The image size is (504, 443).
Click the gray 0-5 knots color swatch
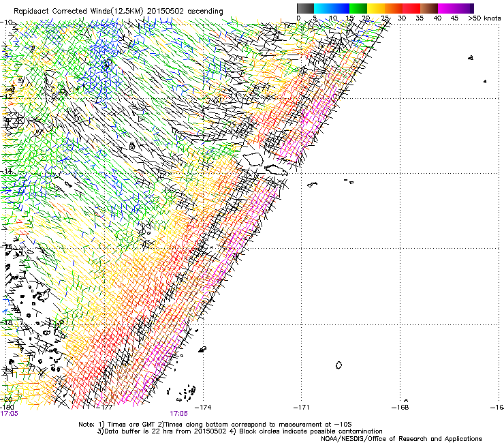point(305,8)
